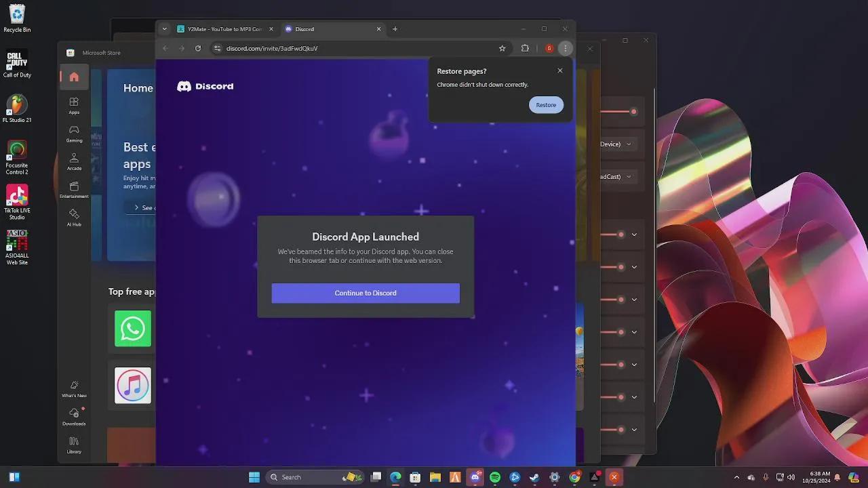Click microphone icon in system tray

[x=766, y=477]
